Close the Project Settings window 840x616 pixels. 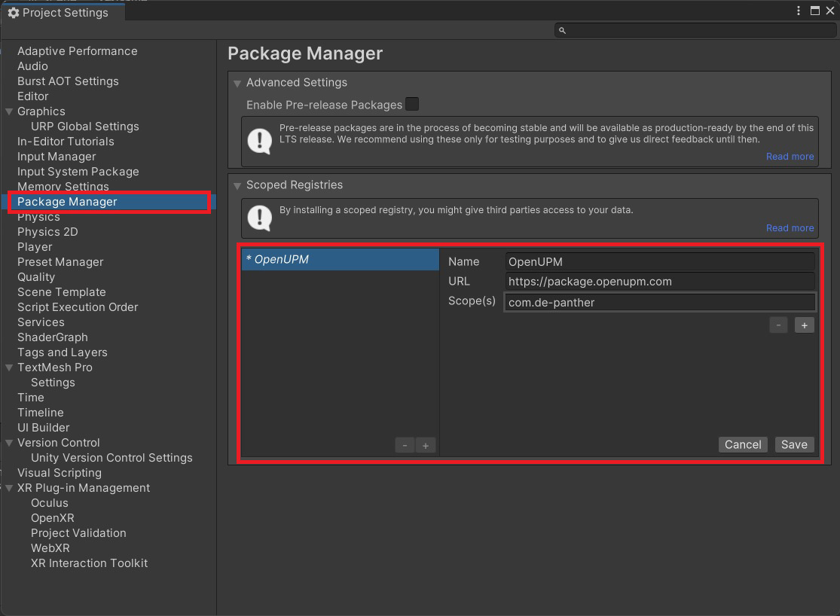click(x=829, y=11)
